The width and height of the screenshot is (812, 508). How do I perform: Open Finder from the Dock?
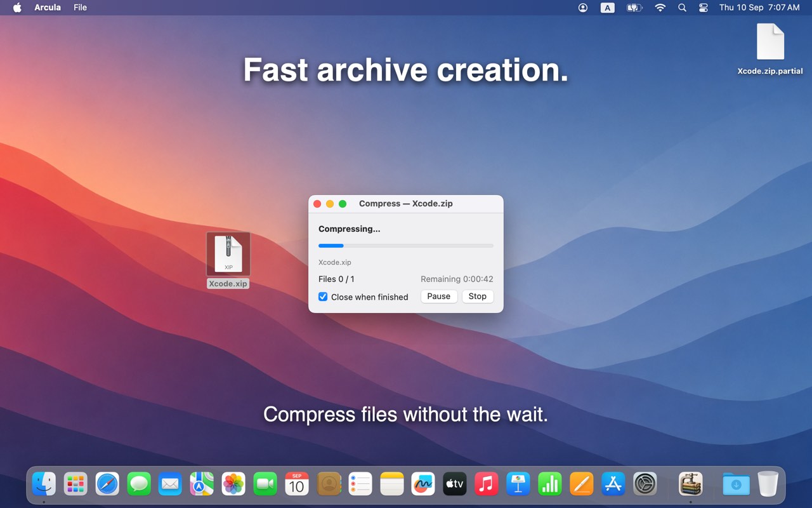44,485
